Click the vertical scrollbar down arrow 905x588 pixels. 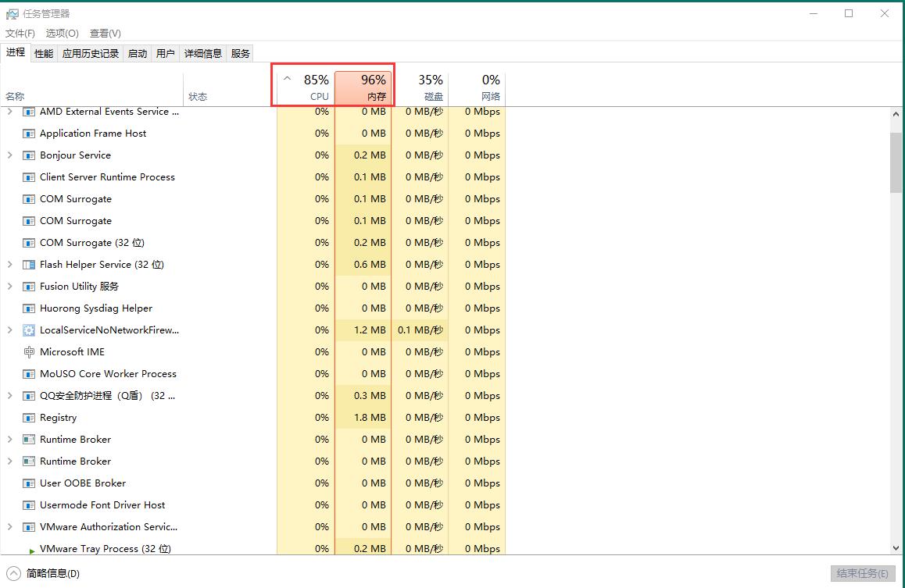point(896,548)
